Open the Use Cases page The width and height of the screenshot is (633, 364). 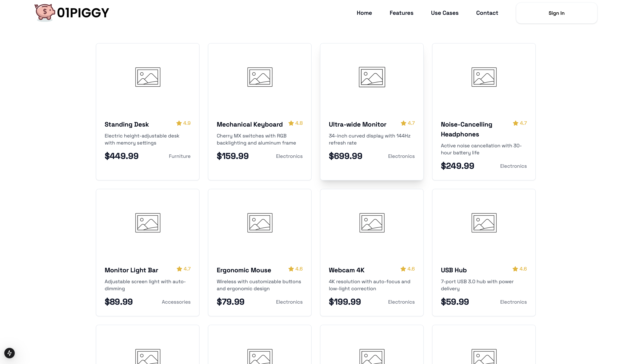(444, 13)
